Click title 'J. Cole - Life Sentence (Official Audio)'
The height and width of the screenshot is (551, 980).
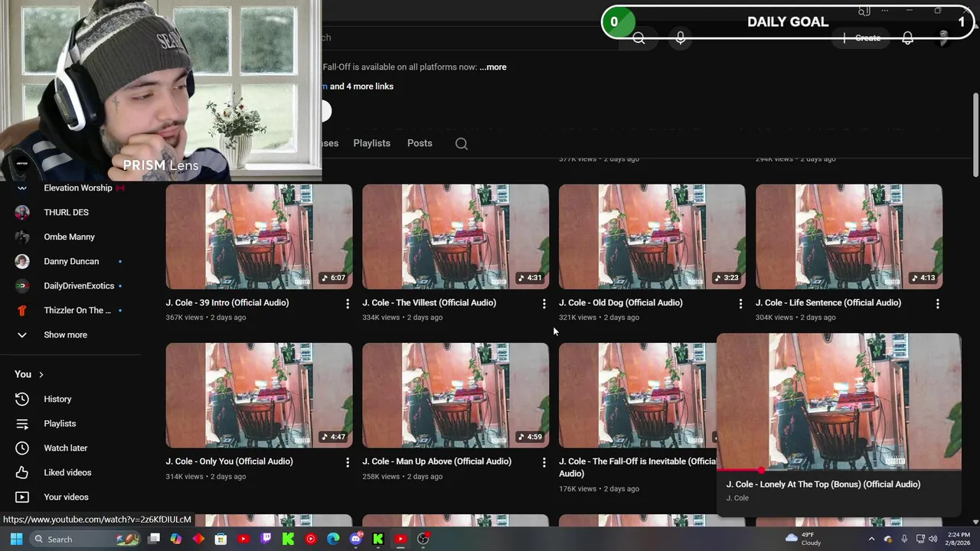828,303
